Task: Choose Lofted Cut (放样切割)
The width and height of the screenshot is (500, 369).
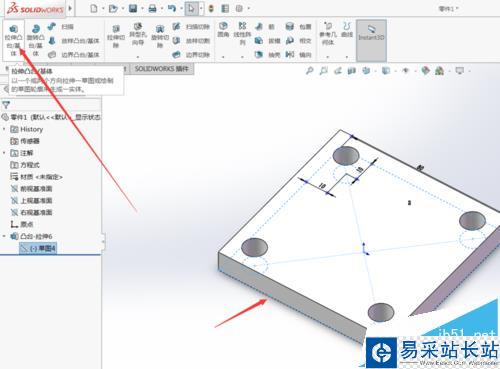Action: 191,41
